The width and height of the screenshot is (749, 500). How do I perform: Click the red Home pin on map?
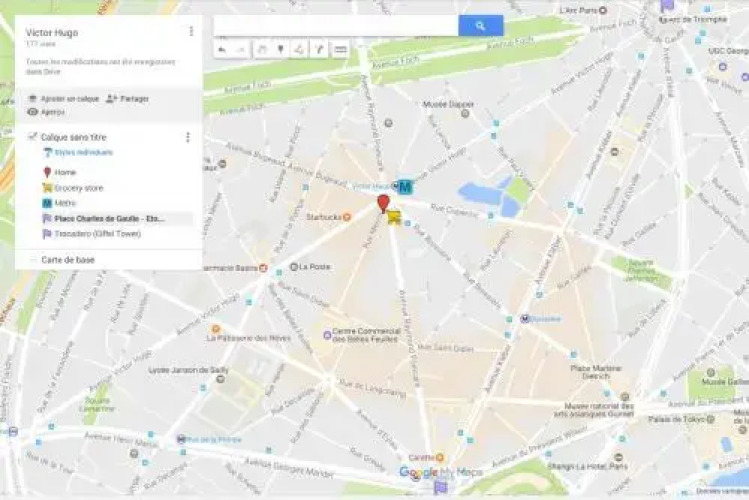pyautogui.click(x=383, y=204)
